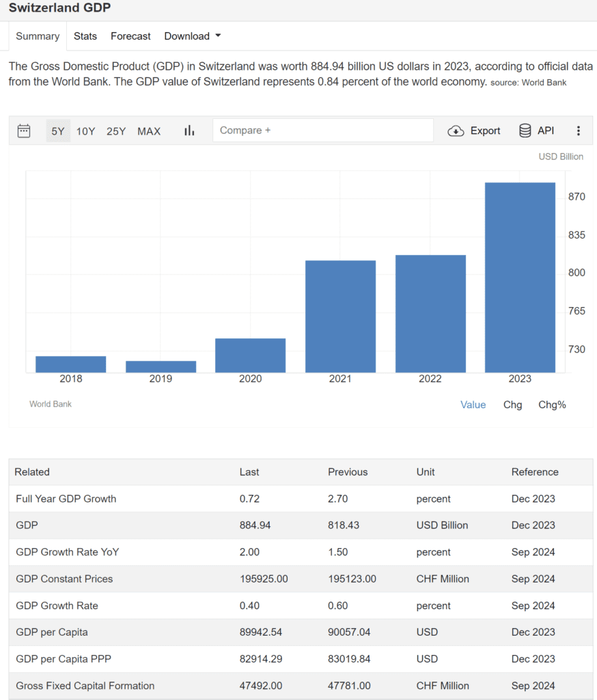
Task: Open the Download dropdown
Action: tap(192, 36)
